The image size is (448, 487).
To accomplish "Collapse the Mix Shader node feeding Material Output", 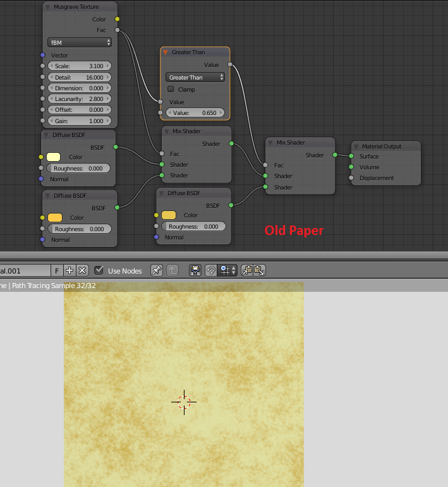I will (270, 143).
